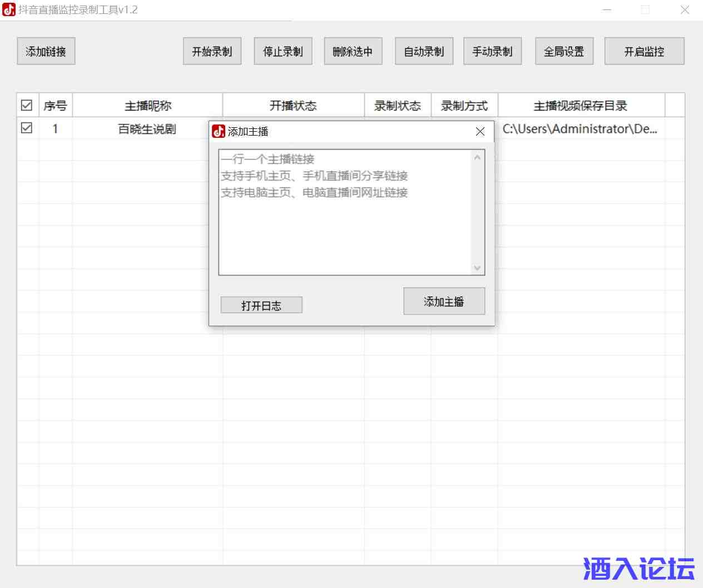
Task: Toggle the select-all header checkbox
Action: (27, 105)
